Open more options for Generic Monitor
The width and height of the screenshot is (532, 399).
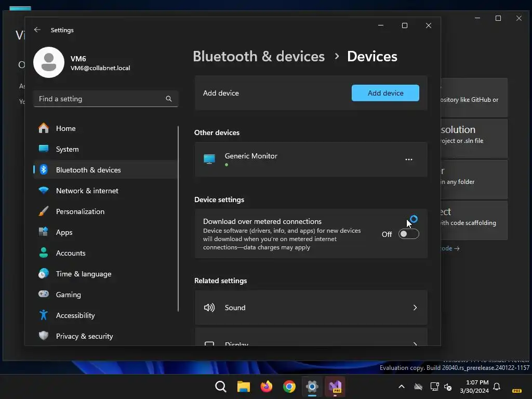click(409, 159)
